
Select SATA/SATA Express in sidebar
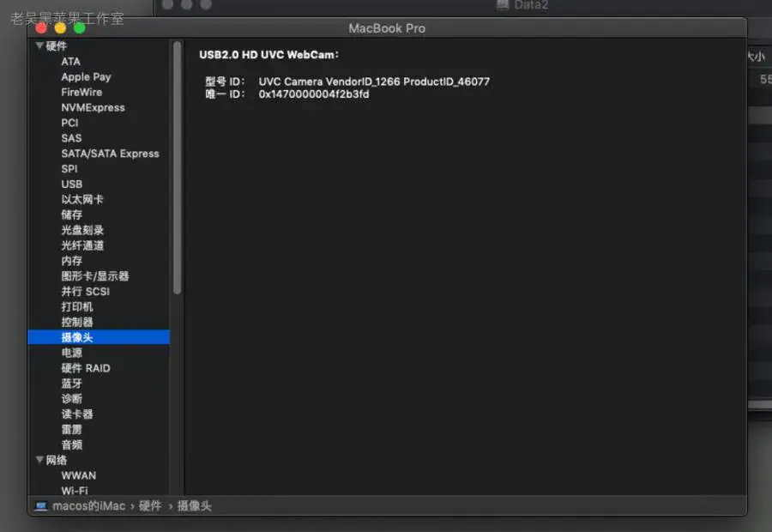[111, 154]
